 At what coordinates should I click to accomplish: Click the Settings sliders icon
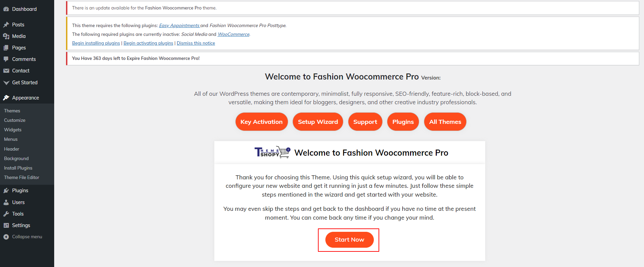click(x=6, y=225)
